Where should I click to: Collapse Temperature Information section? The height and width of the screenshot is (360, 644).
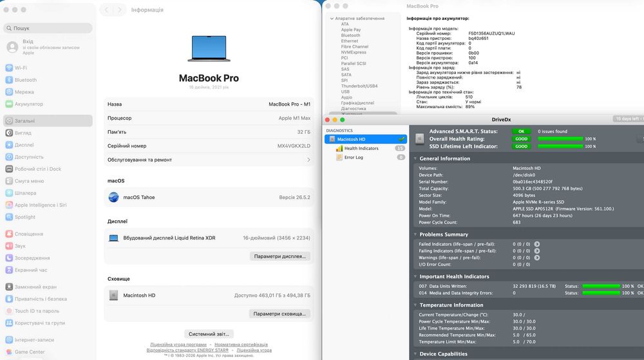[415, 305]
